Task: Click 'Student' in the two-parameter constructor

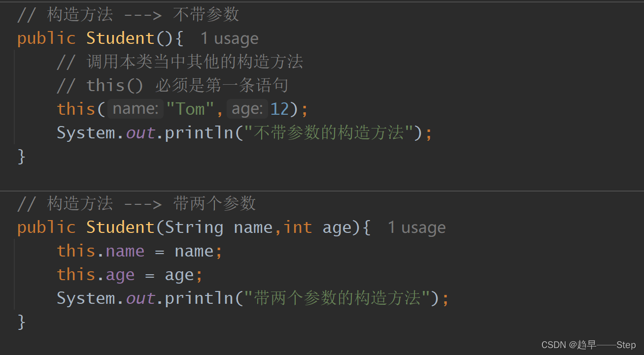Action: (x=121, y=227)
